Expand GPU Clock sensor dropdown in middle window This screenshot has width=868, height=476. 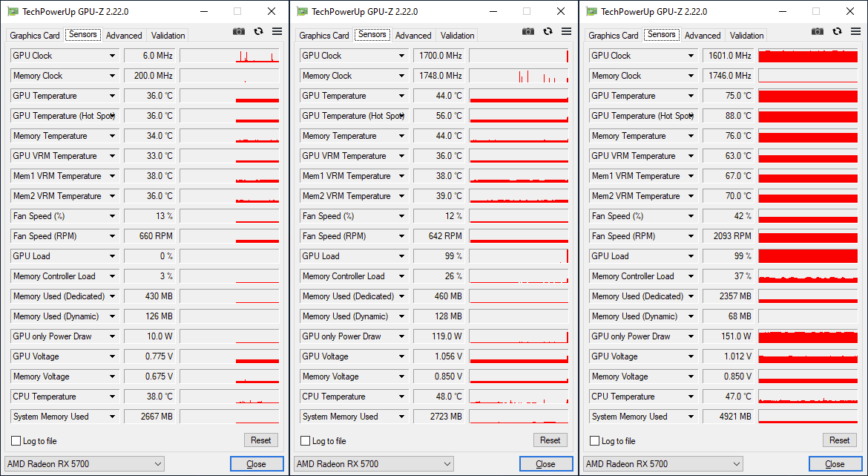coord(402,56)
